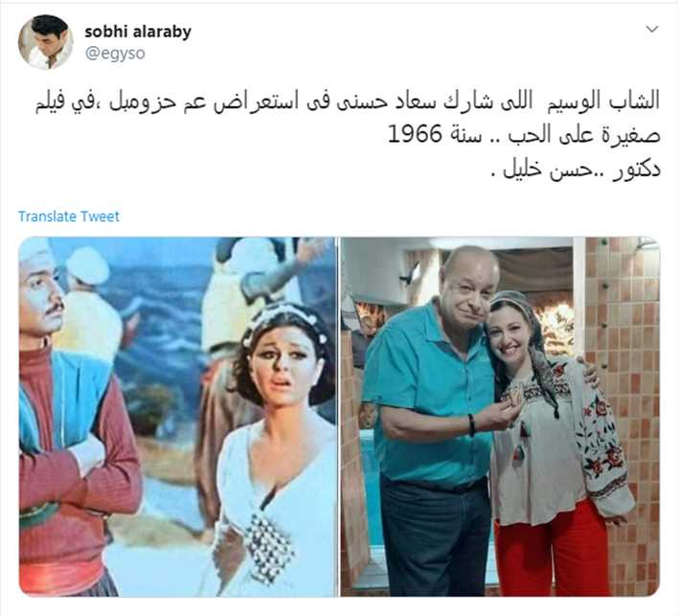This screenshot has height=616, width=680.
Task: Click the woman's striped headscarf in right photo
Action: 527,330
